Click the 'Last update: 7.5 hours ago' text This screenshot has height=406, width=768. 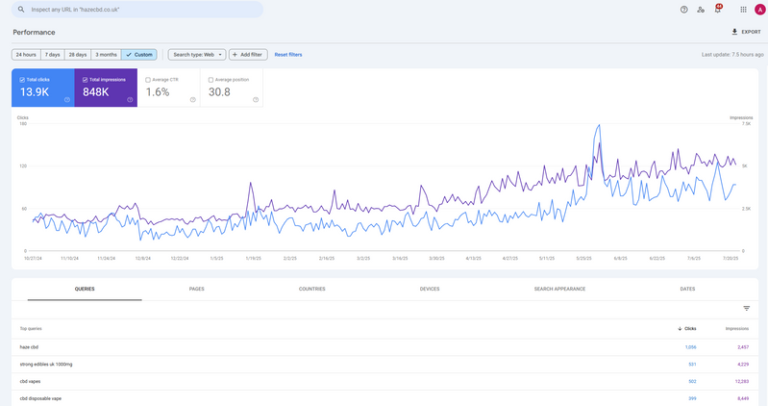732,54
